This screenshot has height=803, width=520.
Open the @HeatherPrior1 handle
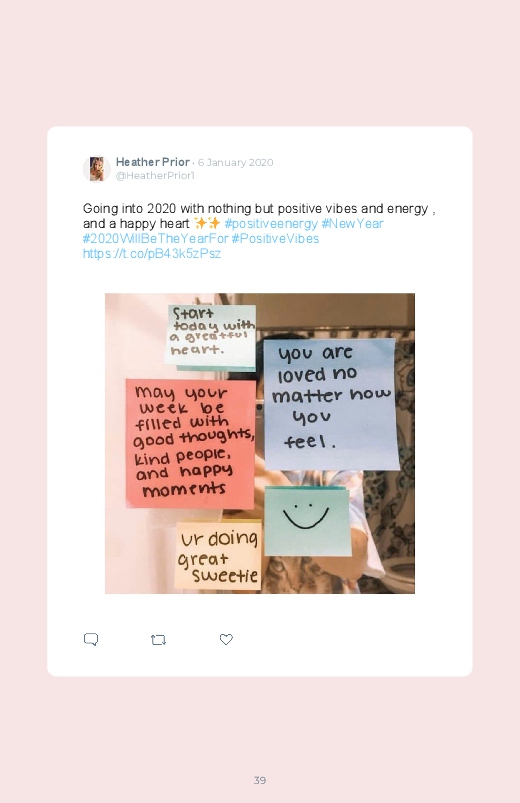coord(155,176)
